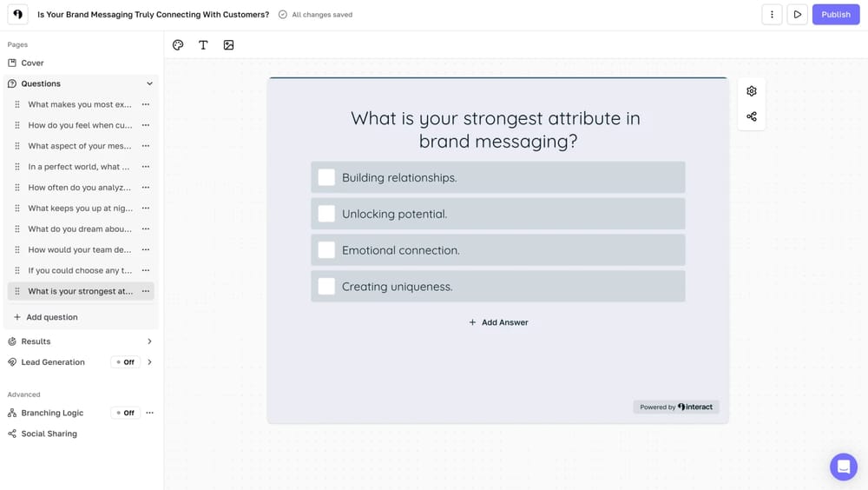The height and width of the screenshot is (490, 868).
Task: Check the 'Unlocking potential.' checkbox
Action: click(326, 214)
